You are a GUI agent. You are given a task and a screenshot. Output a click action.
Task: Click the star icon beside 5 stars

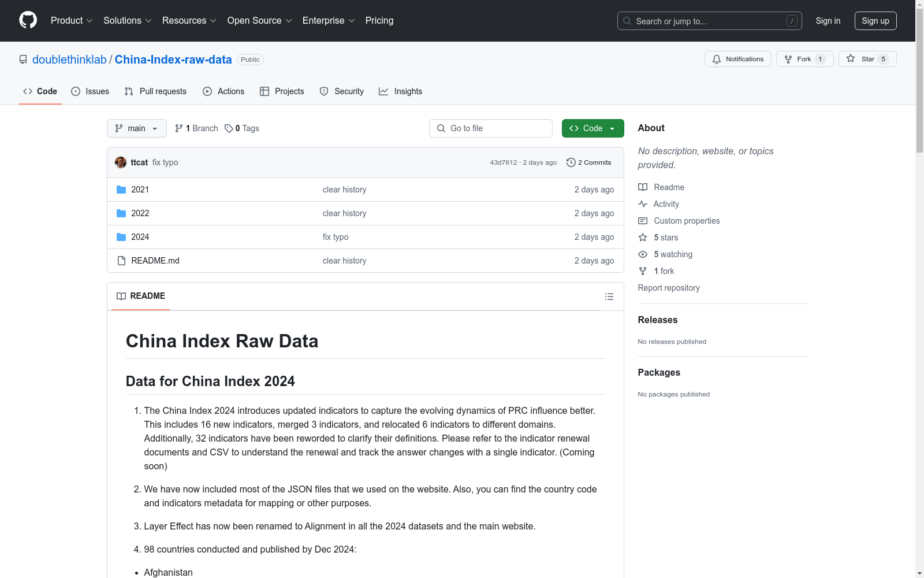coord(643,238)
